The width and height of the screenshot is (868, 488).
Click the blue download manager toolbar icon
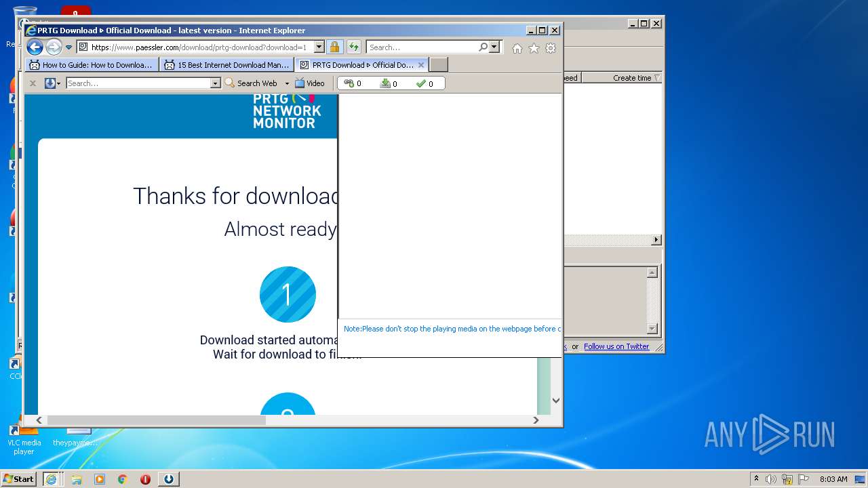(50, 83)
